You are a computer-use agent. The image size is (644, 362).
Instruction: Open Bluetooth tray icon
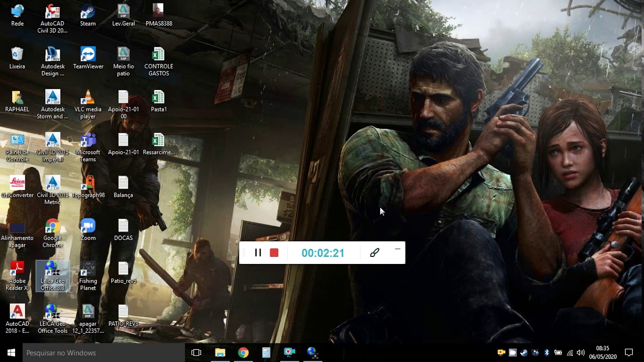click(546, 352)
